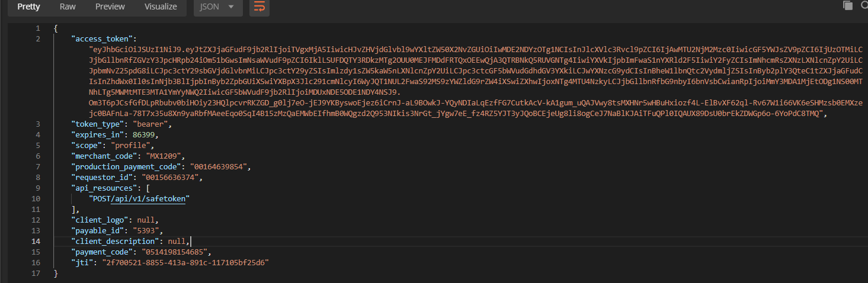This screenshot has width=868, height=283.
Task: Click the "profile" value
Action: pyautogui.click(x=130, y=146)
